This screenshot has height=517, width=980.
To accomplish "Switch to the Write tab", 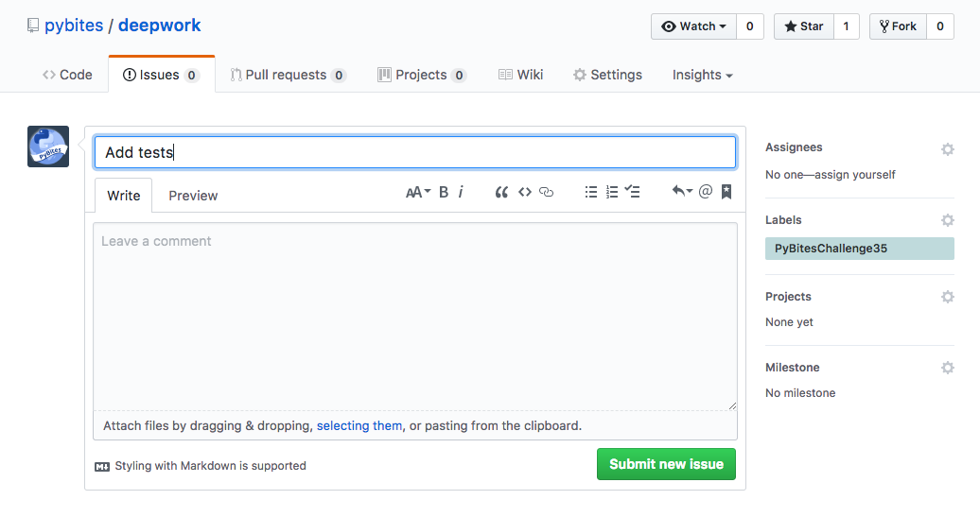I will click(x=123, y=196).
